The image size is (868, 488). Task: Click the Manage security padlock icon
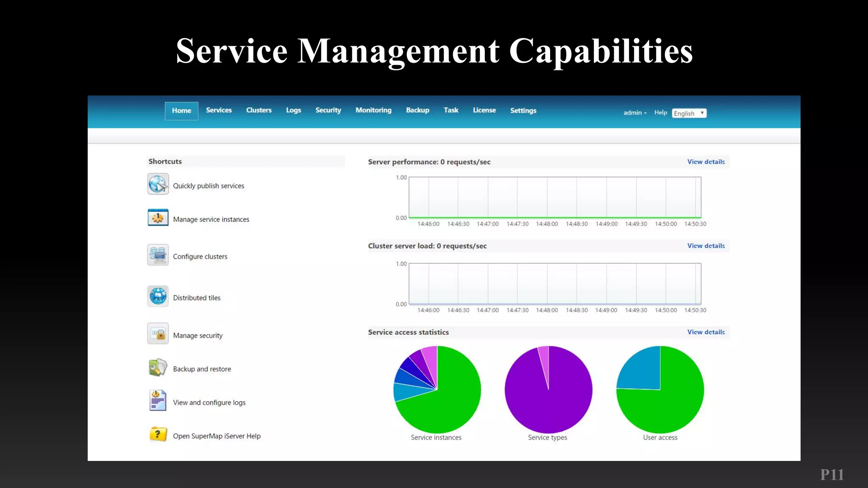tap(158, 334)
